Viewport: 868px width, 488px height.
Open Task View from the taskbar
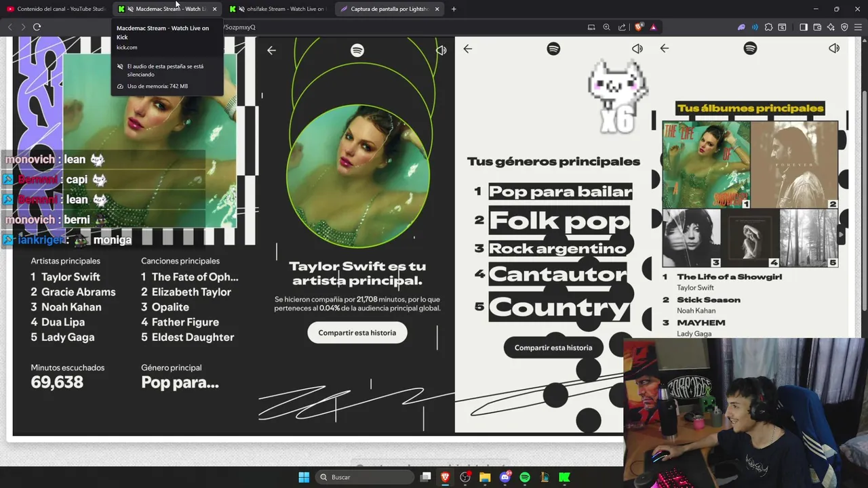tap(426, 477)
